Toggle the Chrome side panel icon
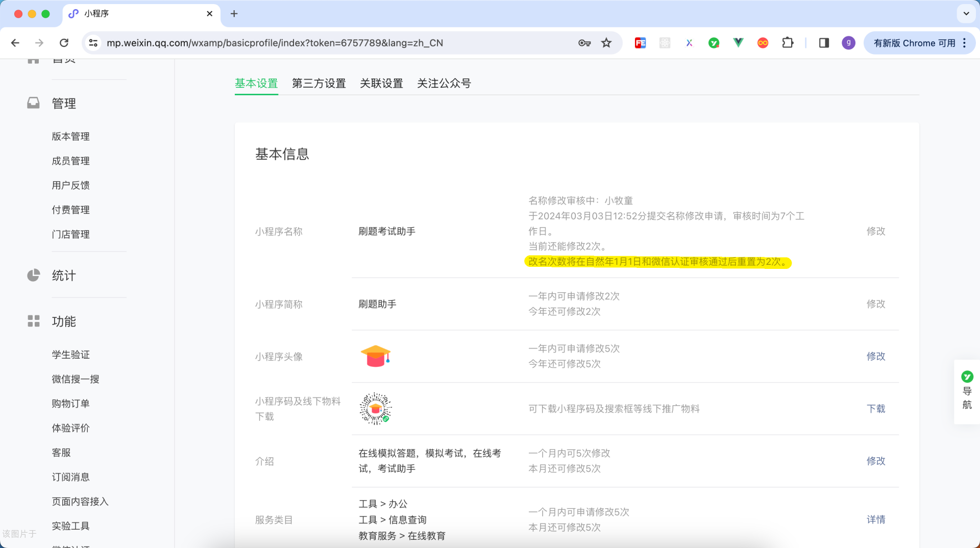This screenshot has width=980, height=548. tap(824, 43)
